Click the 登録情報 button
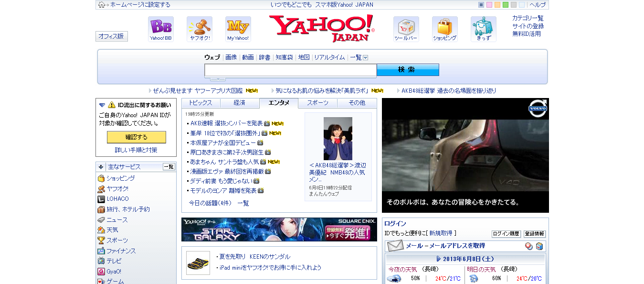 pos(535,234)
